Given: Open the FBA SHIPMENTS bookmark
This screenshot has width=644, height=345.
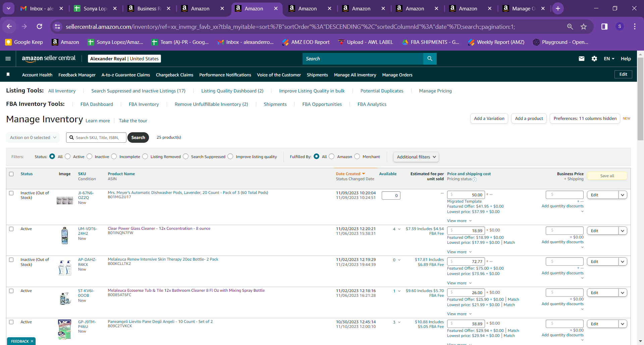Looking at the screenshot, I should point(431,42).
